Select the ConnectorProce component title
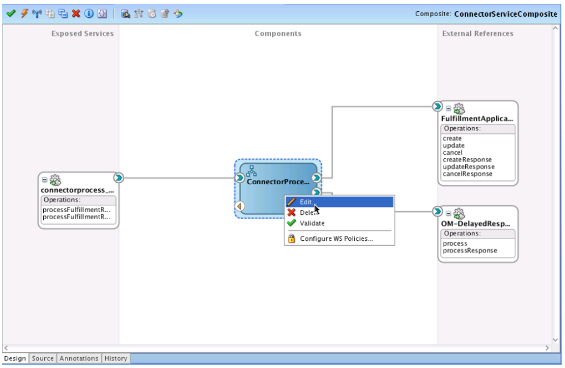Viewport: 565px width, 368px height. [278, 182]
